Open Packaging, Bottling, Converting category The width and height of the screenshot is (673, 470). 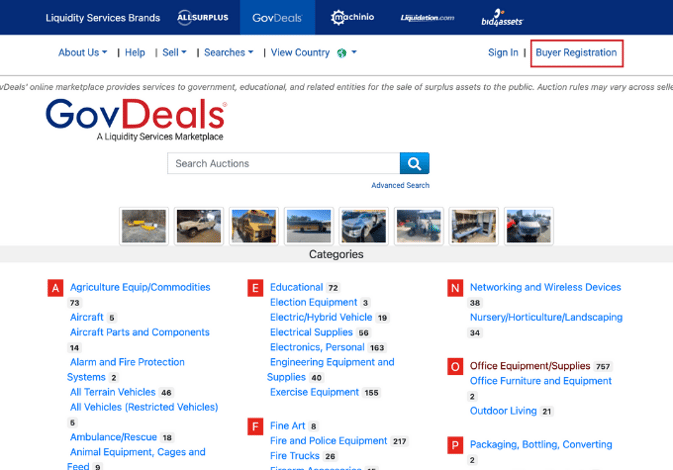click(541, 444)
